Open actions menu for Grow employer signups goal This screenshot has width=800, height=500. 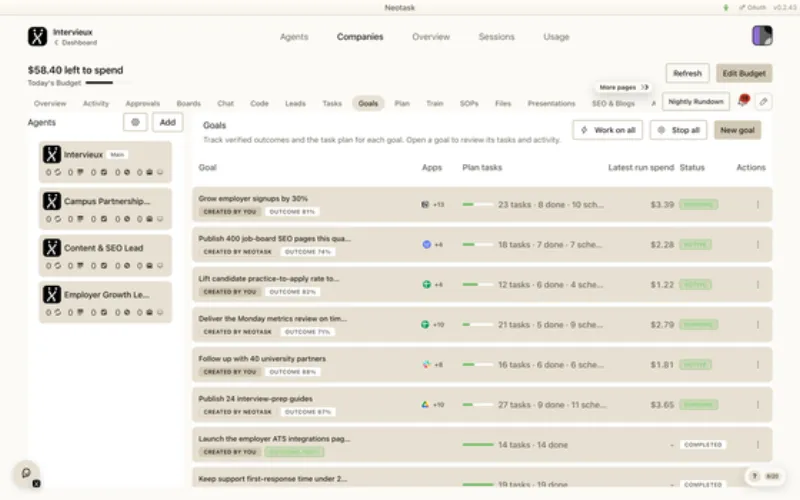(758, 205)
